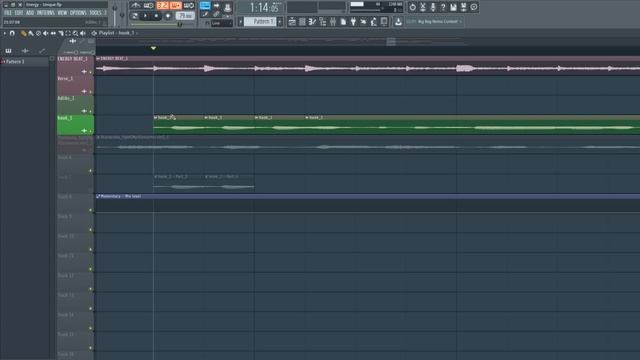The width and height of the screenshot is (640, 360).
Task: Click the render export icon beside save
Action: tap(464, 7)
